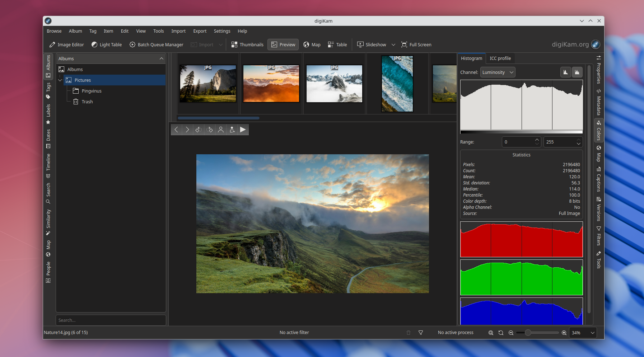Image resolution: width=644 pixels, height=357 pixels.
Task: Click the zoom in magnifier icon
Action: click(x=564, y=333)
